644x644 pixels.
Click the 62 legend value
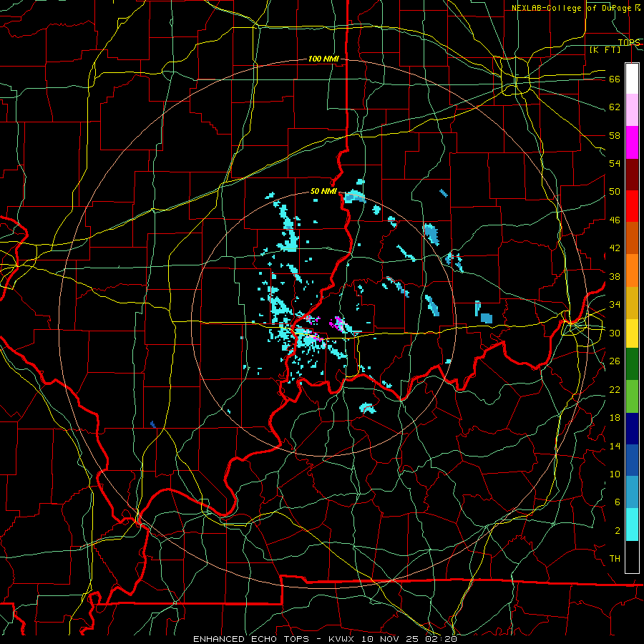tap(615, 107)
